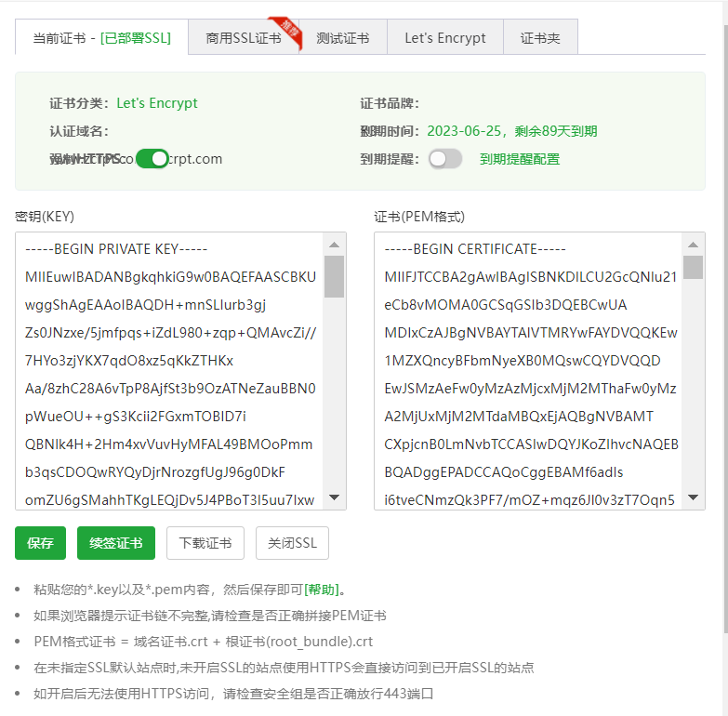This screenshot has height=716, width=728.
Task: Open the 到期提醒配置 link
Action: pos(520,159)
